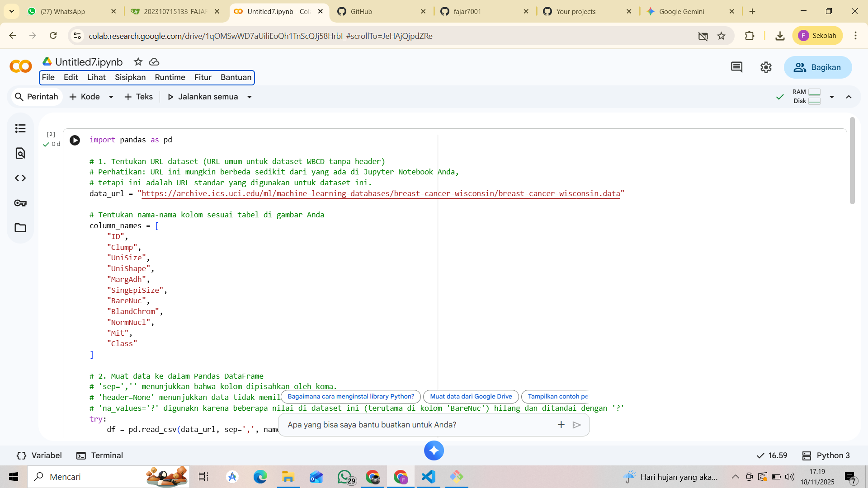Bookmark this page with star icon
Image resolution: width=868 pixels, height=488 pixels.
pos(722,36)
